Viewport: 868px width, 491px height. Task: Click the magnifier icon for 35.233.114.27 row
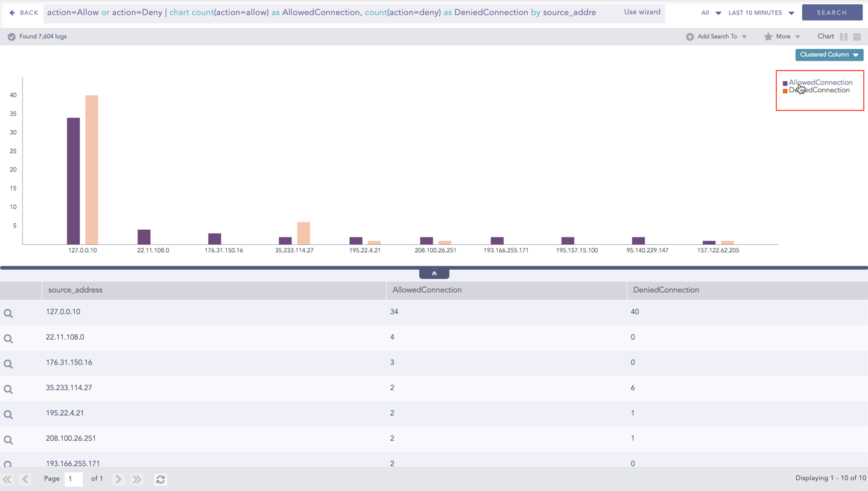(x=8, y=389)
